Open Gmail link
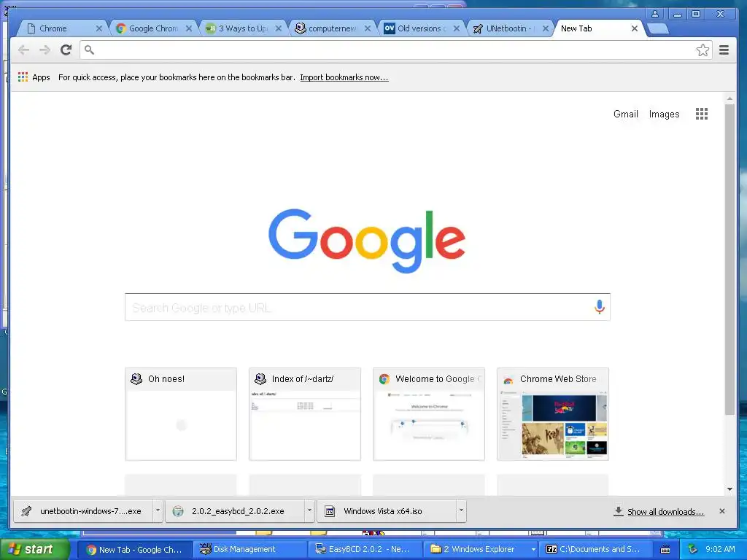Image resolution: width=747 pixels, height=560 pixels. point(625,114)
